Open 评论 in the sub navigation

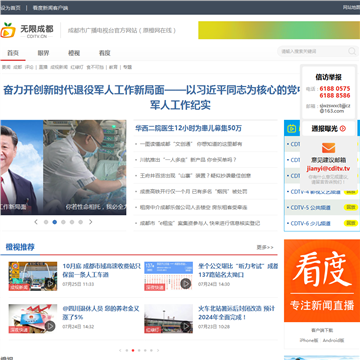(x=29, y=67)
